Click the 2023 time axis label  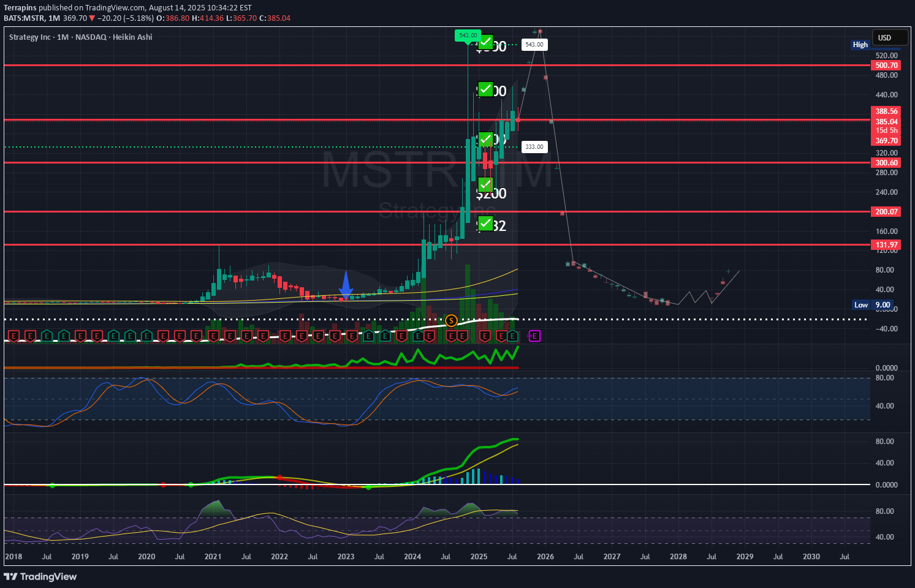tap(346, 557)
